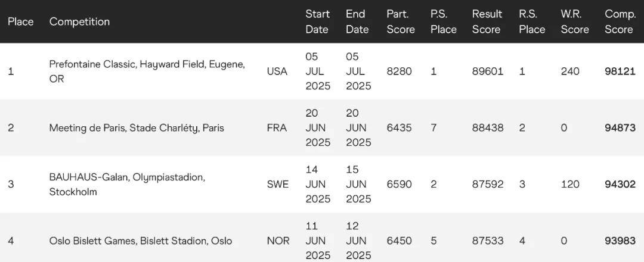Select the SWE country code cell
The height and width of the screenshot is (262, 644).
click(x=278, y=185)
